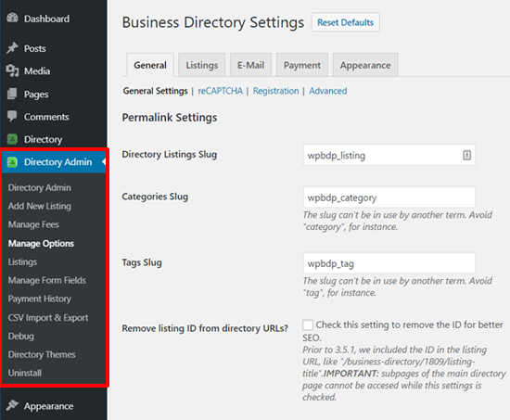510x420 pixels.
Task: Select the Directory Admin top menu label
Action: click(x=57, y=162)
